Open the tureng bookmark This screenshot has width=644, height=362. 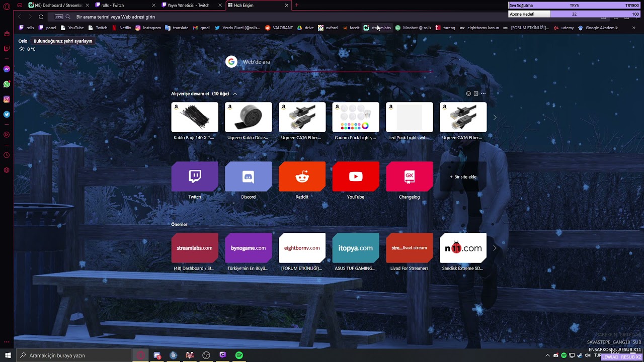click(x=445, y=28)
